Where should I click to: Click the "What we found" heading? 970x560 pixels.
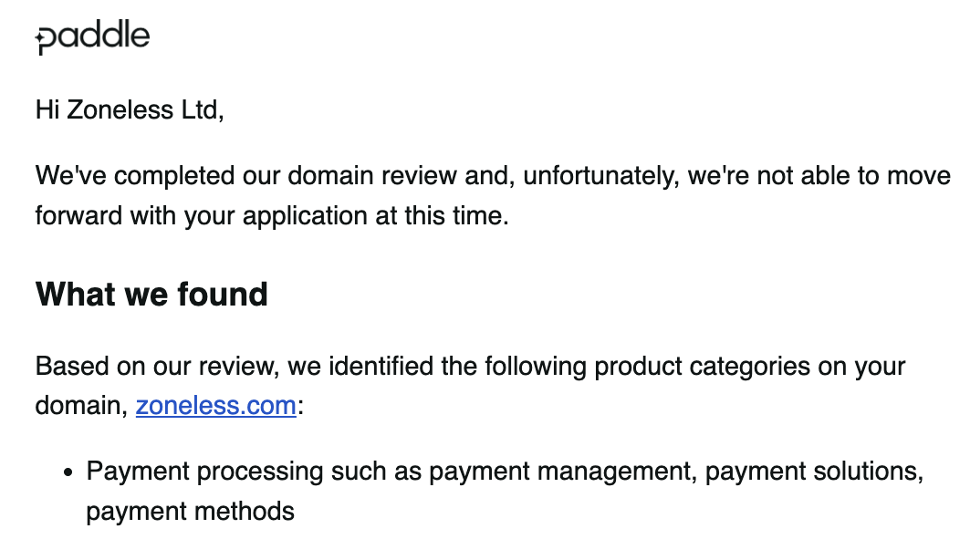151,295
